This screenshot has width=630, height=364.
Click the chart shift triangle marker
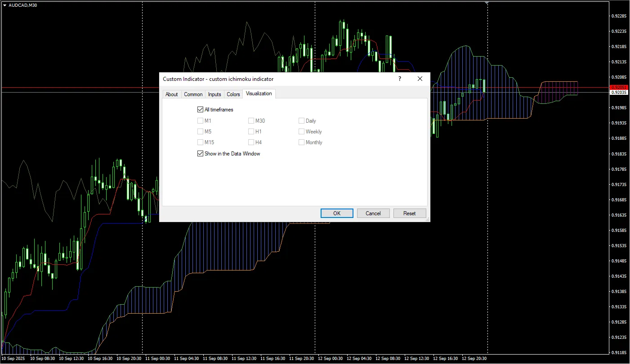487,3
